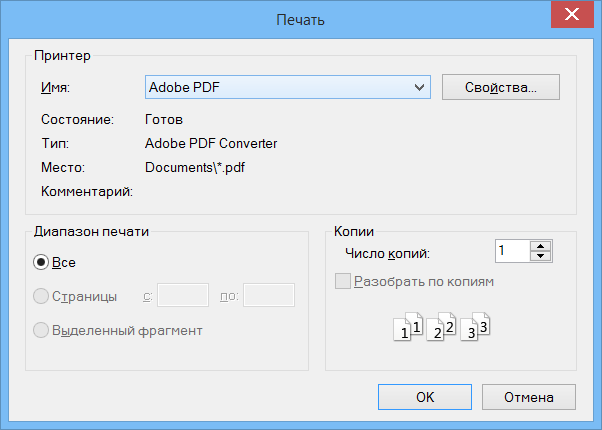Click the Число копий number field
Viewport: 602px width, 430px height.
click(x=513, y=251)
